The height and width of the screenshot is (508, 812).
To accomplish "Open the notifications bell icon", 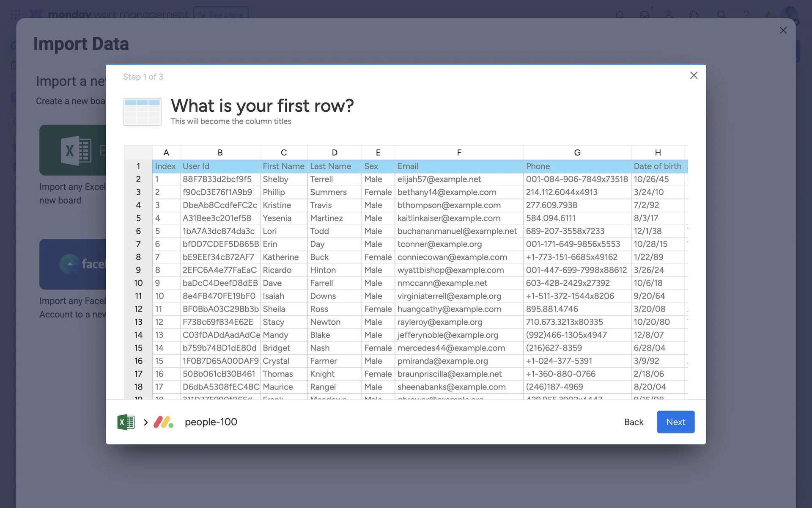I will pyautogui.click(x=620, y=14).
